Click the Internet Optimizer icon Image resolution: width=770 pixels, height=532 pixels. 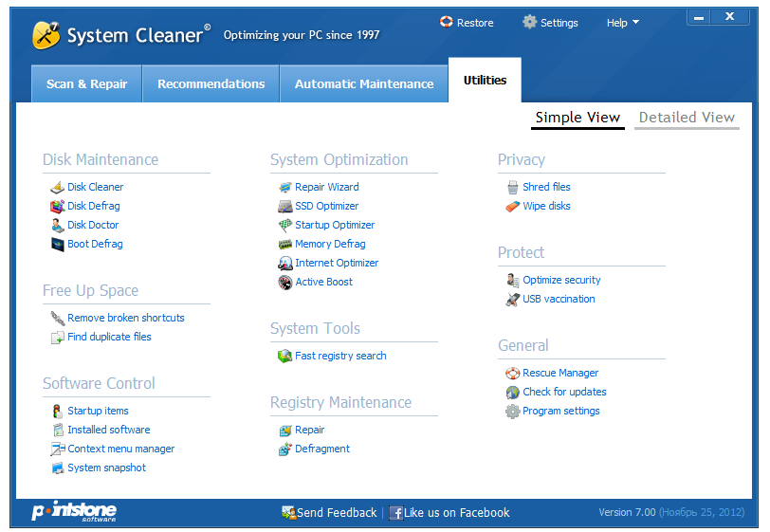pyautogui.click(x=285, y=264)
